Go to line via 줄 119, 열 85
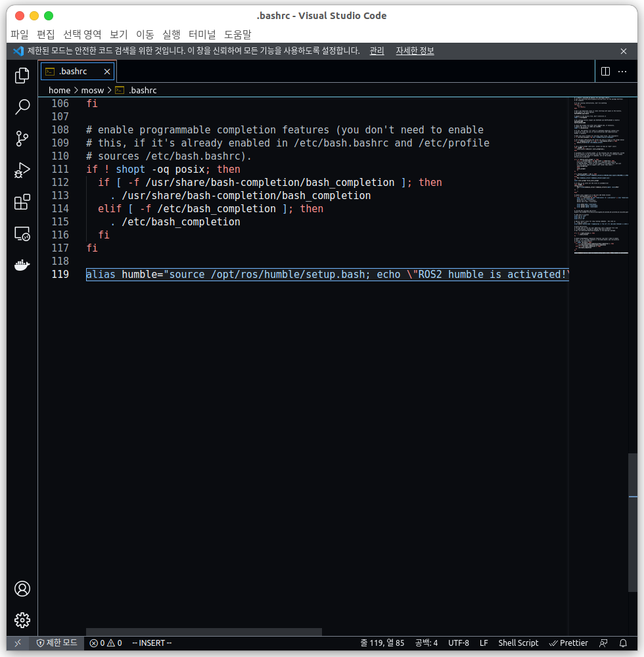This screenshot has height=657, width=644. tap(382, 643)
